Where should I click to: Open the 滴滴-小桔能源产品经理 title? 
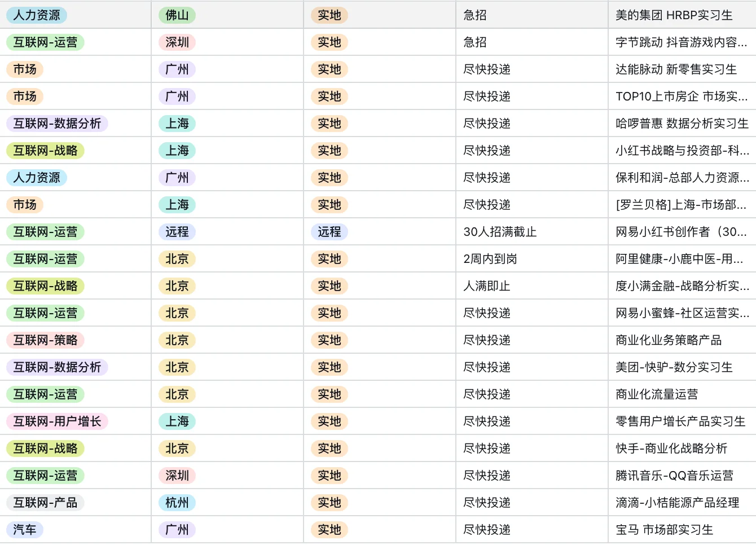[677, 503]
